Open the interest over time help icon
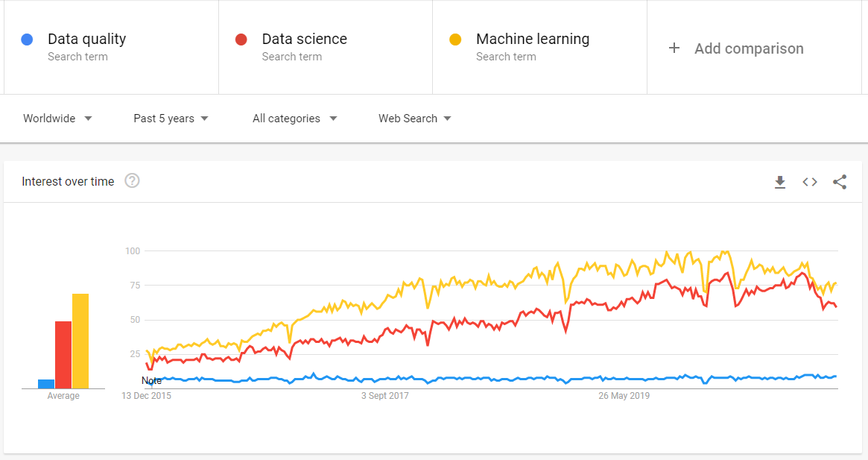 (132, 180)
